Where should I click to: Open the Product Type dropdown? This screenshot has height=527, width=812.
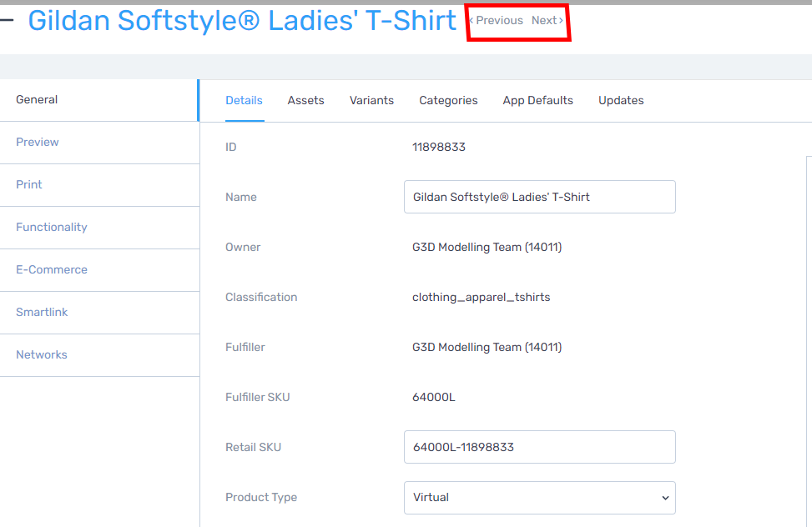pos(540,498)
